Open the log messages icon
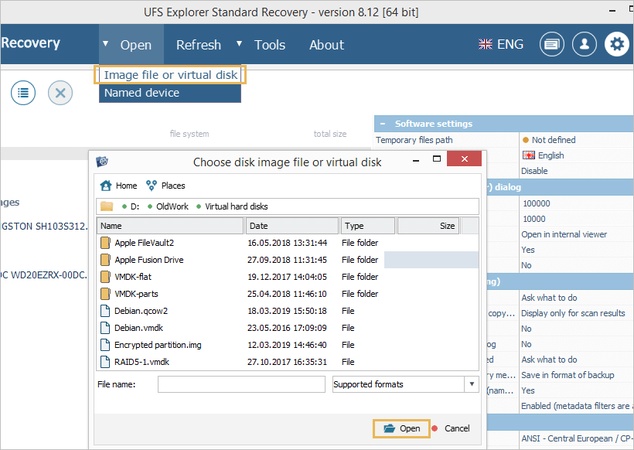This screenshot has width=634, height=450. tap(552, 44)
